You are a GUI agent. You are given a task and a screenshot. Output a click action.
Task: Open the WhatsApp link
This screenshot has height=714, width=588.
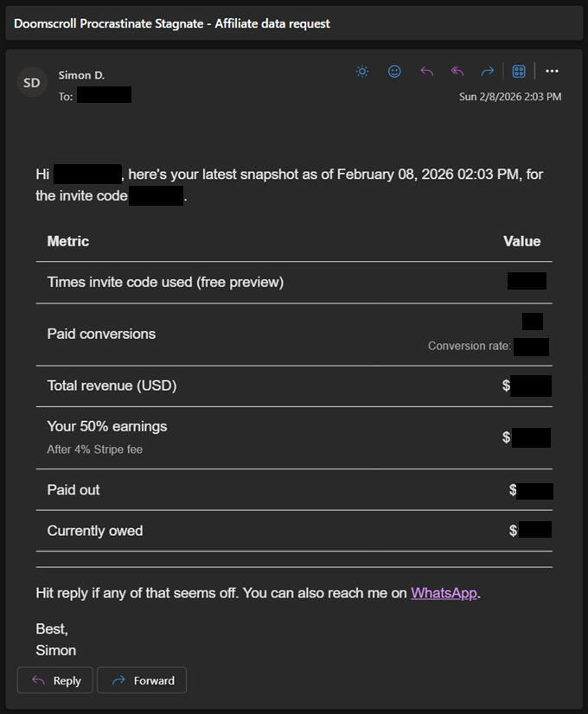click(444, 593)
